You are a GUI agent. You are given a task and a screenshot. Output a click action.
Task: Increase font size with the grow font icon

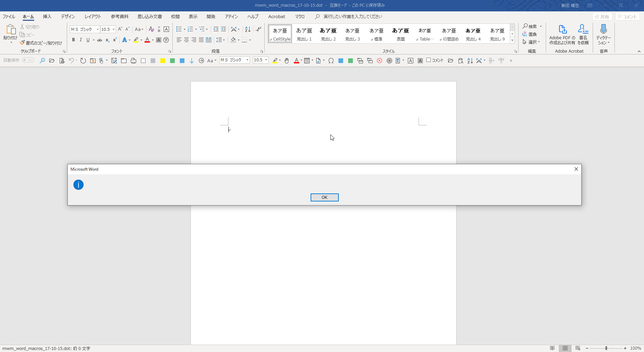pos(120,29)
